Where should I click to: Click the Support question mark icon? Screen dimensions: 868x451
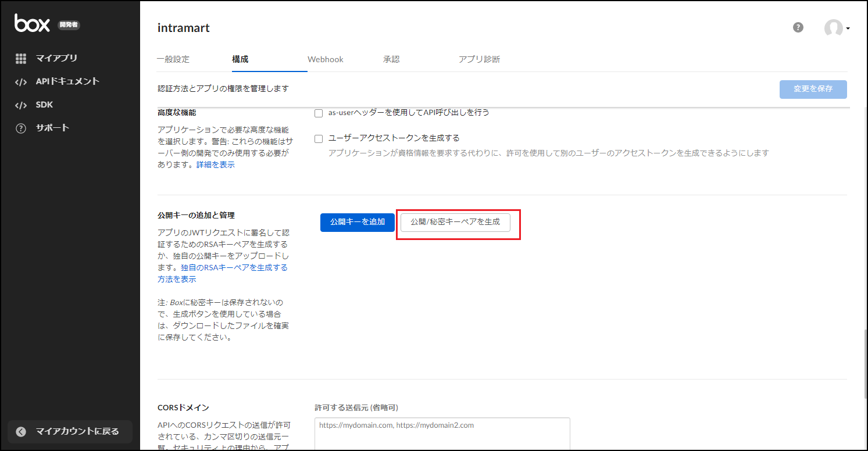tap(21, 128)
